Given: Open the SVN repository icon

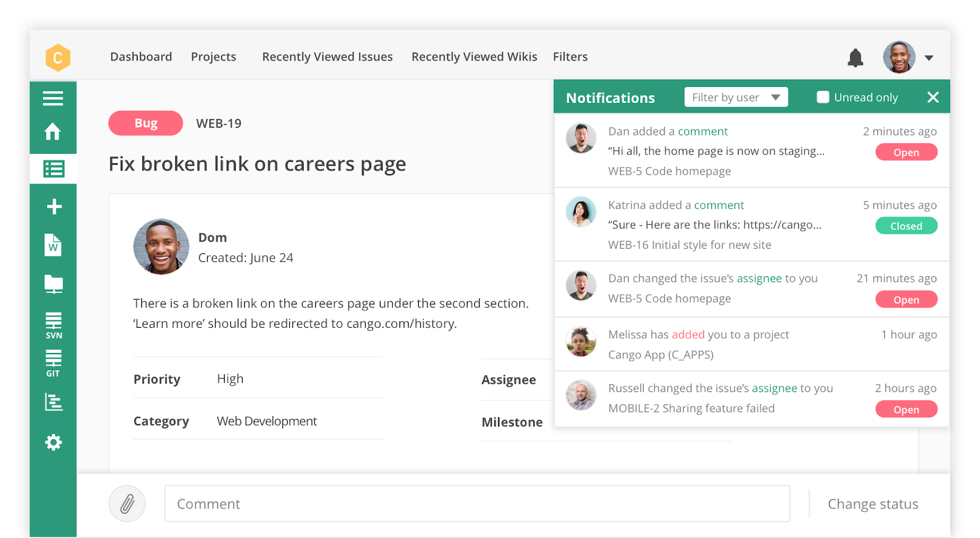Looking at the screenshot, I should click(x=53, y=325).
